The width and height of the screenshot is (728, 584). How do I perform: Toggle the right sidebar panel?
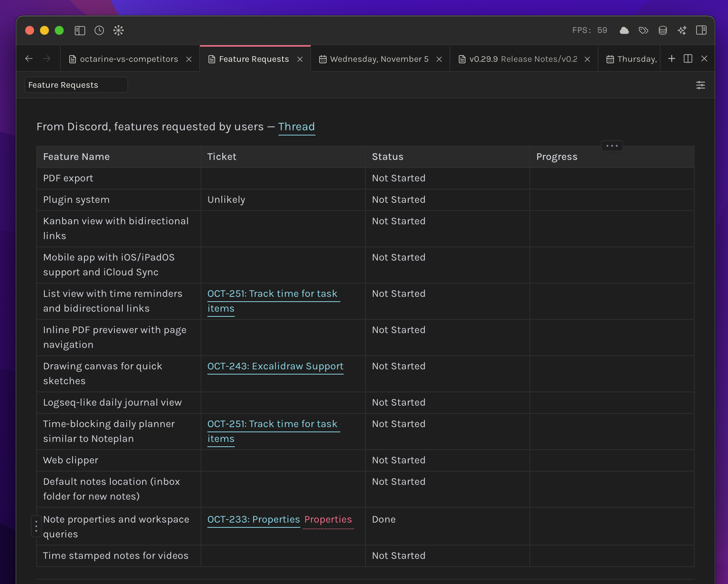[x=701, y=30]
